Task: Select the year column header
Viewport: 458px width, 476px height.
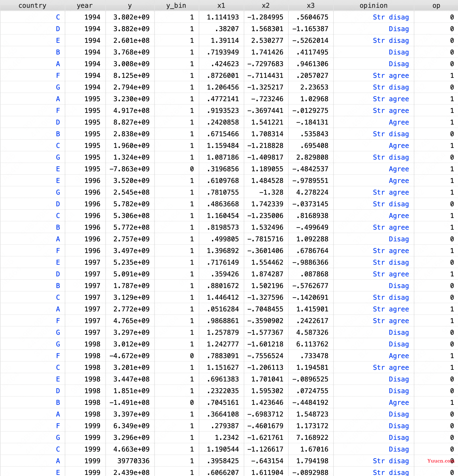Action: [85, 6]
